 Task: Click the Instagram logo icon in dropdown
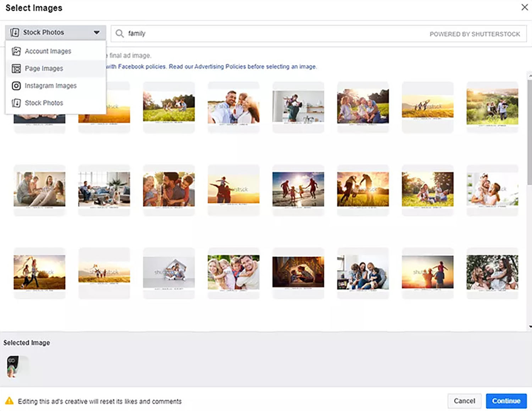point(16,86)
